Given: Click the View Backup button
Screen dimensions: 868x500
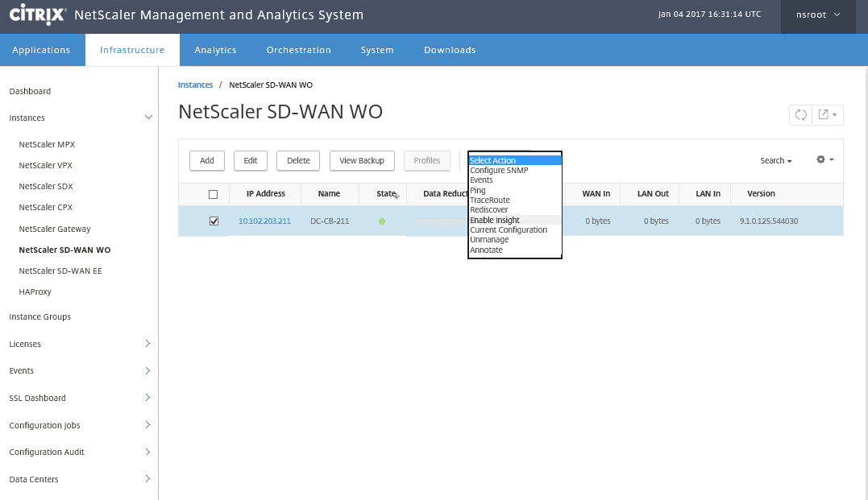Looking at the screenshot, I should (362, 160).
